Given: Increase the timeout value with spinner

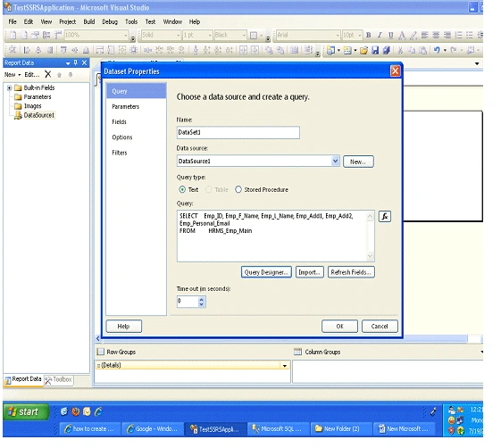Looking at the screenshot, I should coord(201,299).
